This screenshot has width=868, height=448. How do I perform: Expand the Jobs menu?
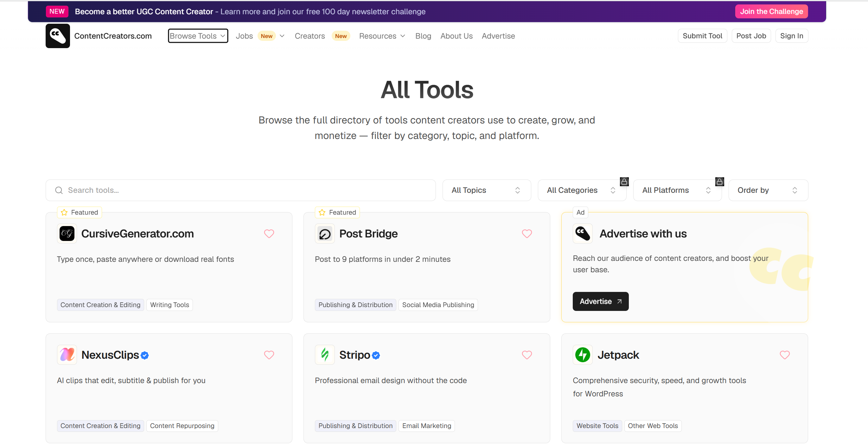pyautogui.click(x=260, y=36)
